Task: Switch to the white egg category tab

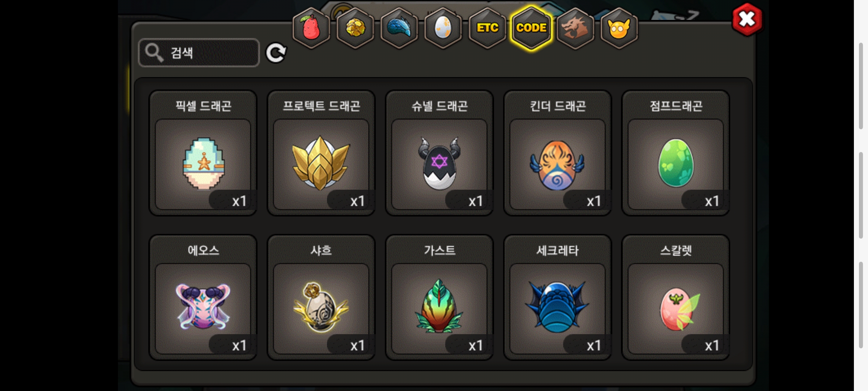Action: click(443, 28)
